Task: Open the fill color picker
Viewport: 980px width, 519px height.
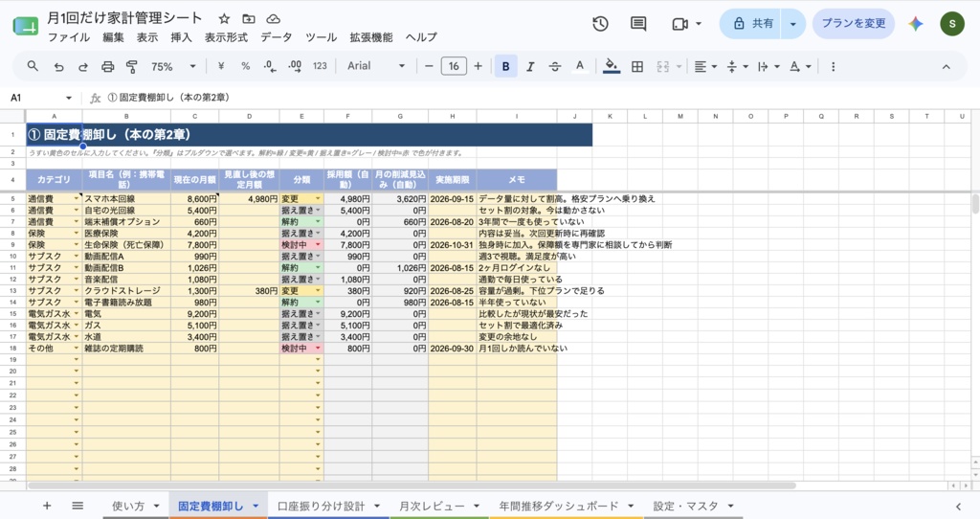Action: (612, 66)
